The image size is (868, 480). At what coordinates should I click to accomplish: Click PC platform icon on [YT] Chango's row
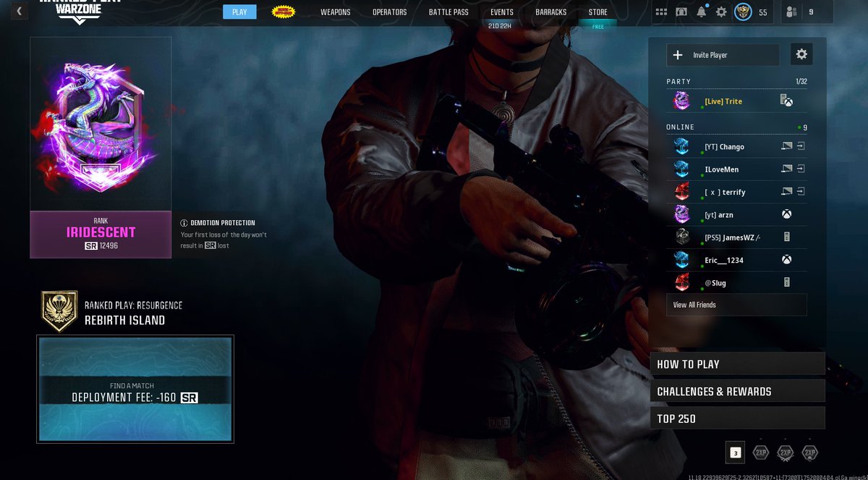(x=787, y=146)
